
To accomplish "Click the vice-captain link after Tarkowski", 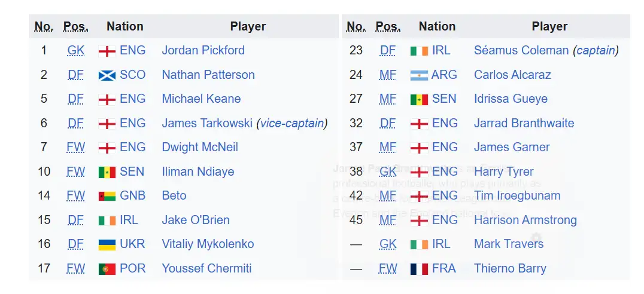I will point(292,123).
